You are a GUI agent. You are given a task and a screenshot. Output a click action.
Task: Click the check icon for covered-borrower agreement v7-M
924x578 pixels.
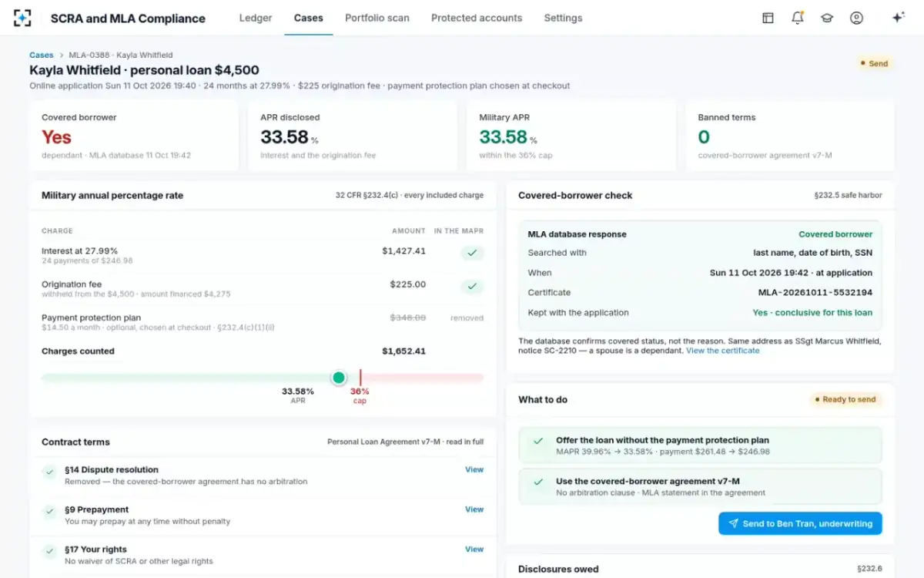pos(539,483)
